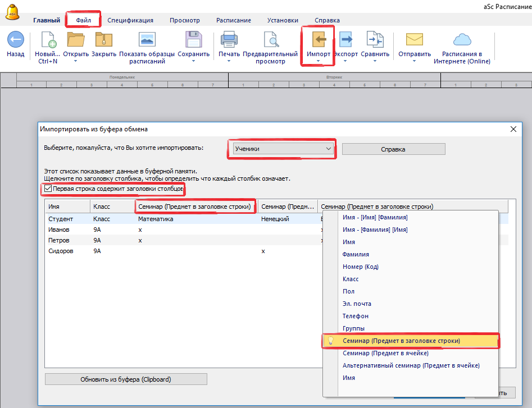
Task: Choose 'Фамилия' from the column menu
Action: pos(356,254)
